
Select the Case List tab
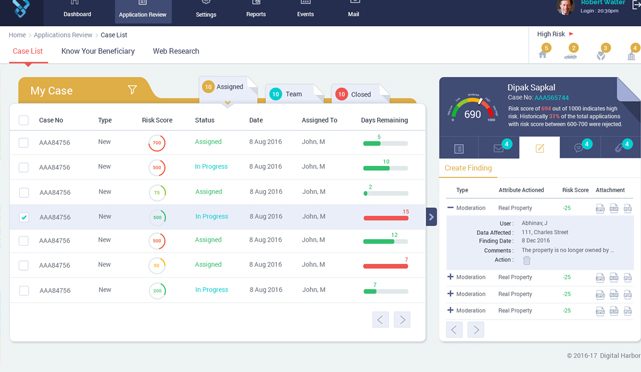tap(28, 51)
